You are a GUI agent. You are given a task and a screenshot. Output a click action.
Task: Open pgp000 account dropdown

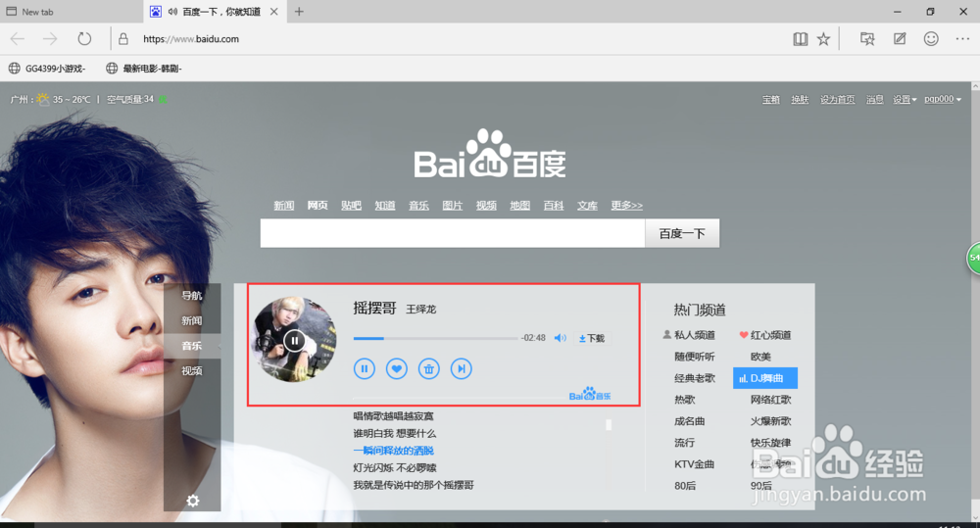point(943,99)
